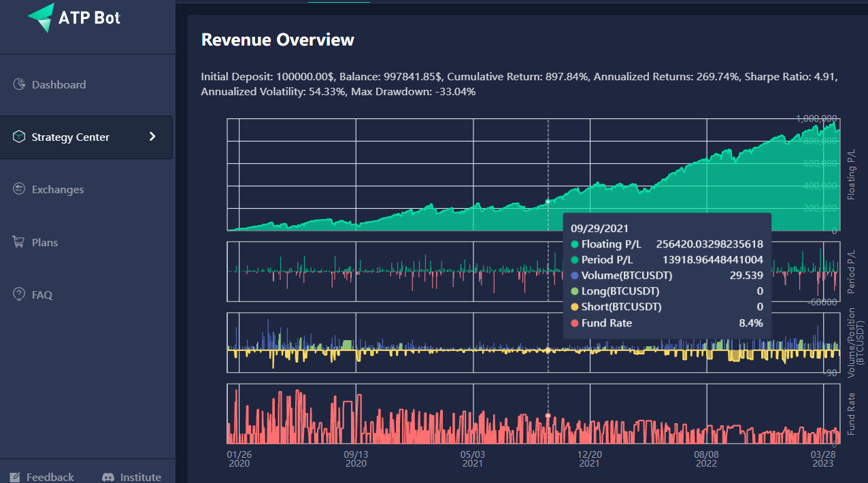Click the Feedback pencil icon
Image resolution: width=868 pixels, height=483 pixels.
[15, 477]
